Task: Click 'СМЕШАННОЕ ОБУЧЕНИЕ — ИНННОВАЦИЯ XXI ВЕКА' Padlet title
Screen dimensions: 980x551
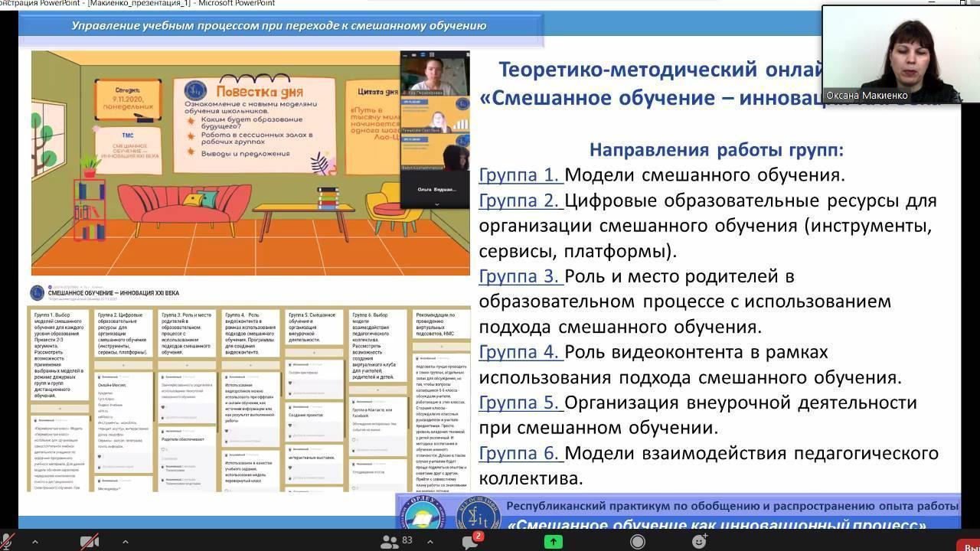Action: tap(113, 293)
